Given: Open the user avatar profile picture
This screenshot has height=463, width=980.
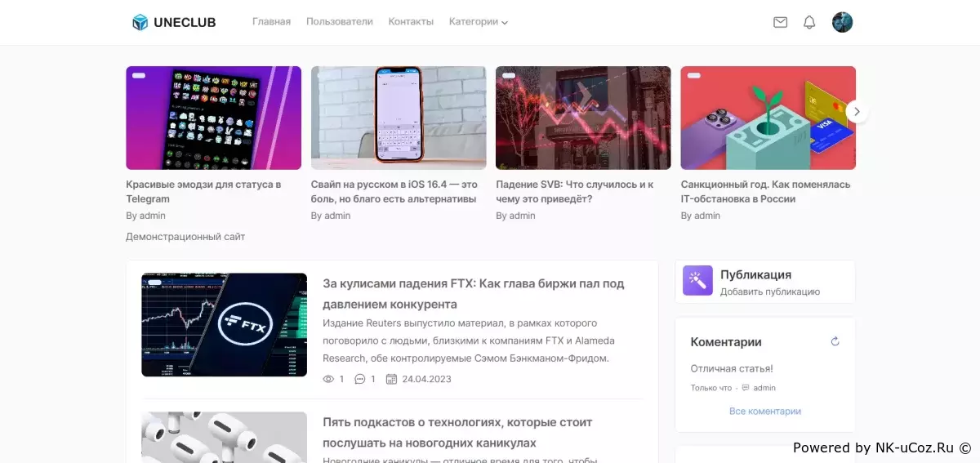Looking at the screenshot, I should tap(842, 22).
